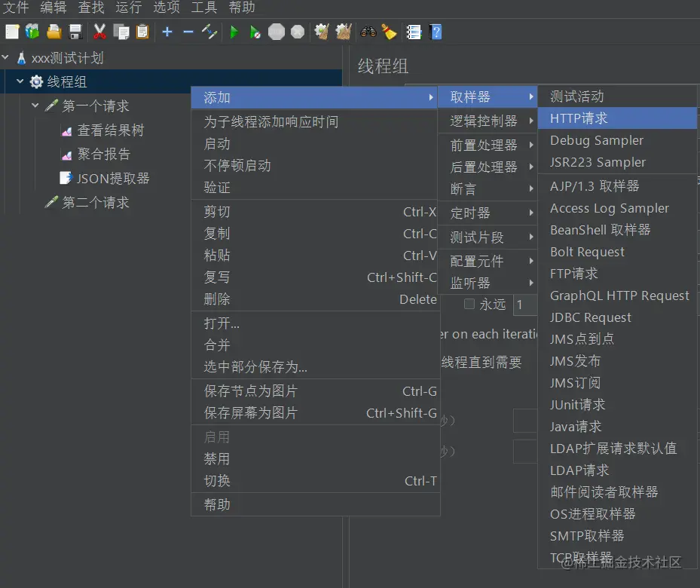Expand the 监听器 submenu

487,283
